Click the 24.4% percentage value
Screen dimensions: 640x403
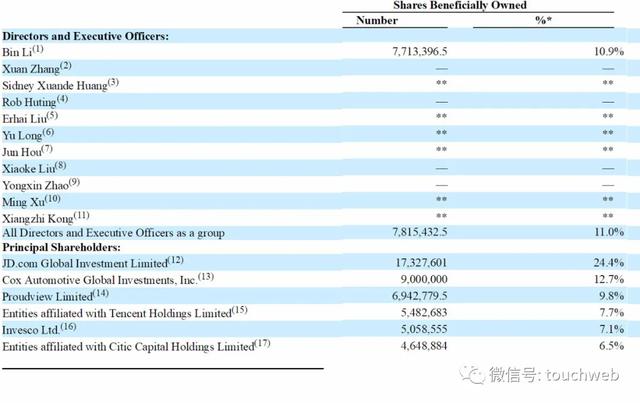[x=609, y=263]
